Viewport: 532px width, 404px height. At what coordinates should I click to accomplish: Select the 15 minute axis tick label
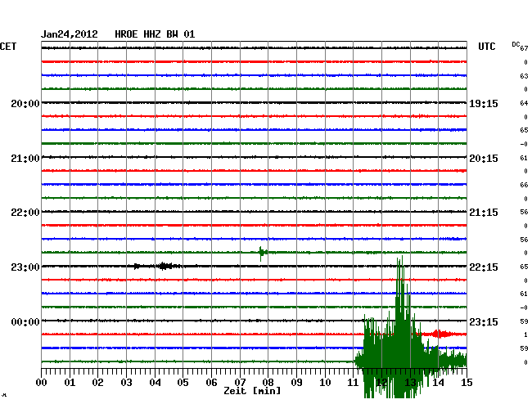click(x=467, y=382)
